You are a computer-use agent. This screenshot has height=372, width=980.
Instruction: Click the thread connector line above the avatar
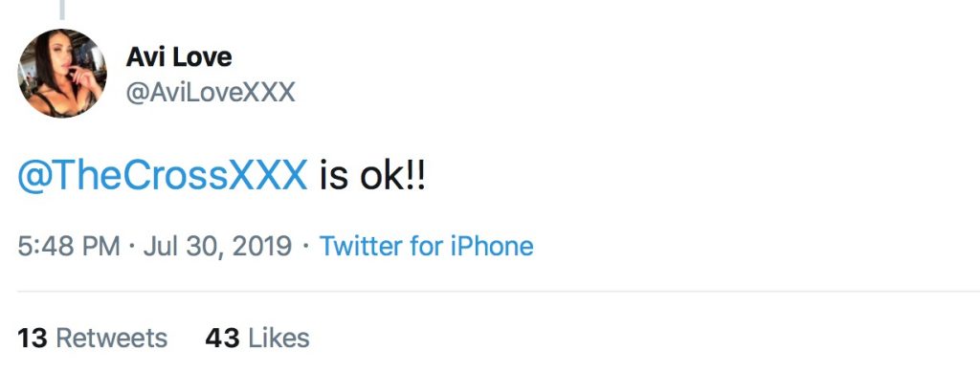coord(62,10)
